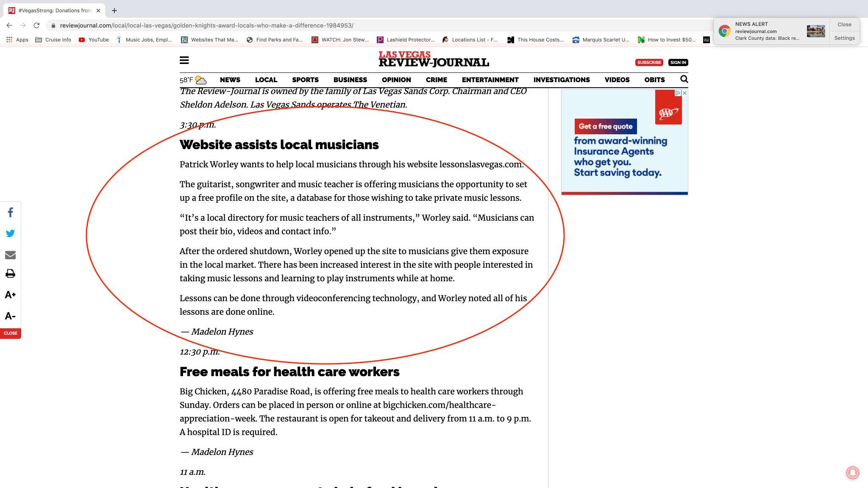Close the AAA advertisement
The height and width of the screenshot is (488, 868).
tap(684, 93)
